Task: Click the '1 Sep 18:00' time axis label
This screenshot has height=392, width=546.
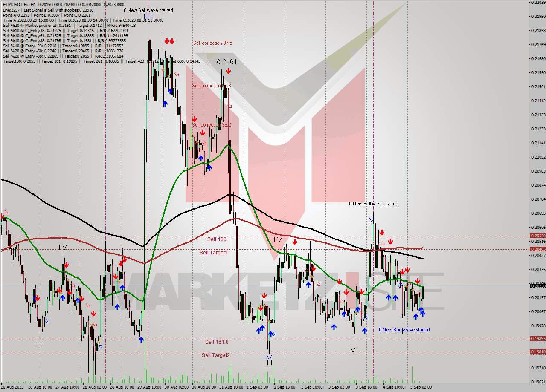Action: click(285, 387)
